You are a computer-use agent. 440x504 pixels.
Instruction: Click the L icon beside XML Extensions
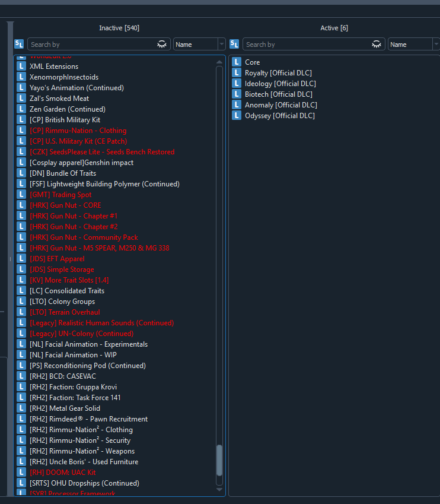(21, 66)
